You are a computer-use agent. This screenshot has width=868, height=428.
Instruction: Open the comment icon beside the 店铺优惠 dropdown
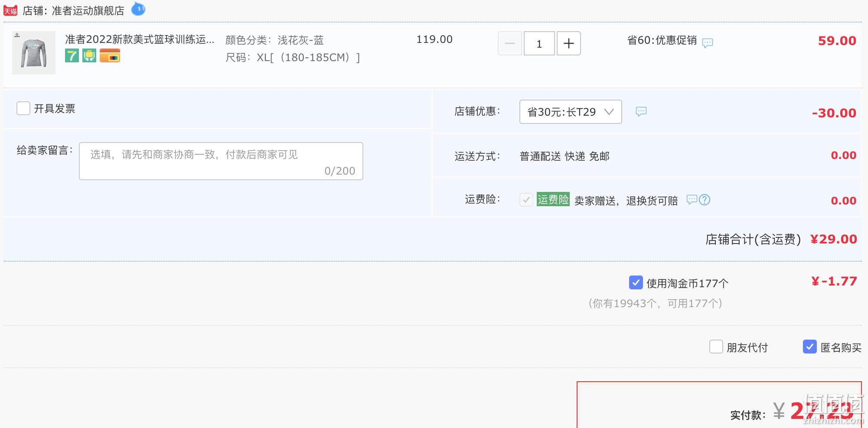[641, 112]
